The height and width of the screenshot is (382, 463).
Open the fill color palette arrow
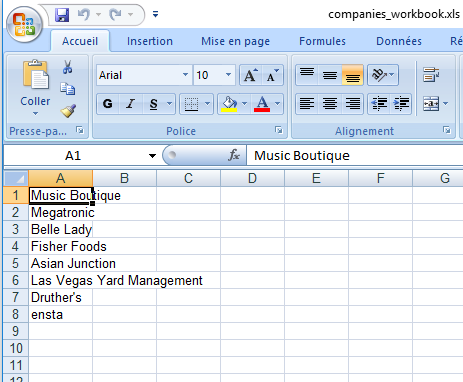[244, 104]
